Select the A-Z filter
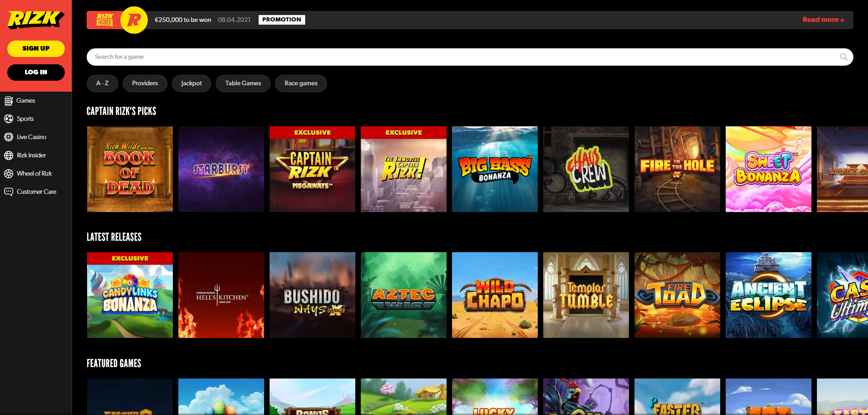This screenshot has width=868, height=415. tap(102, 83)
